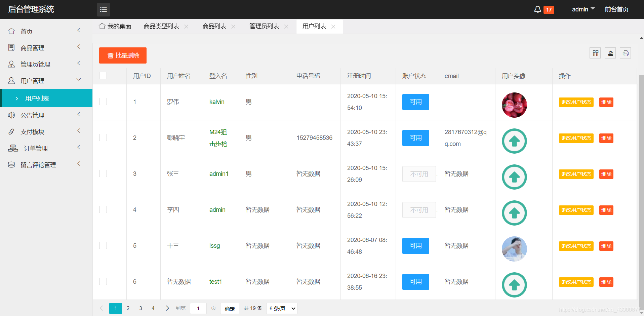Go to page 4 in pagination
The width and height of the screenshot is (644, 316).
point(153,308)
